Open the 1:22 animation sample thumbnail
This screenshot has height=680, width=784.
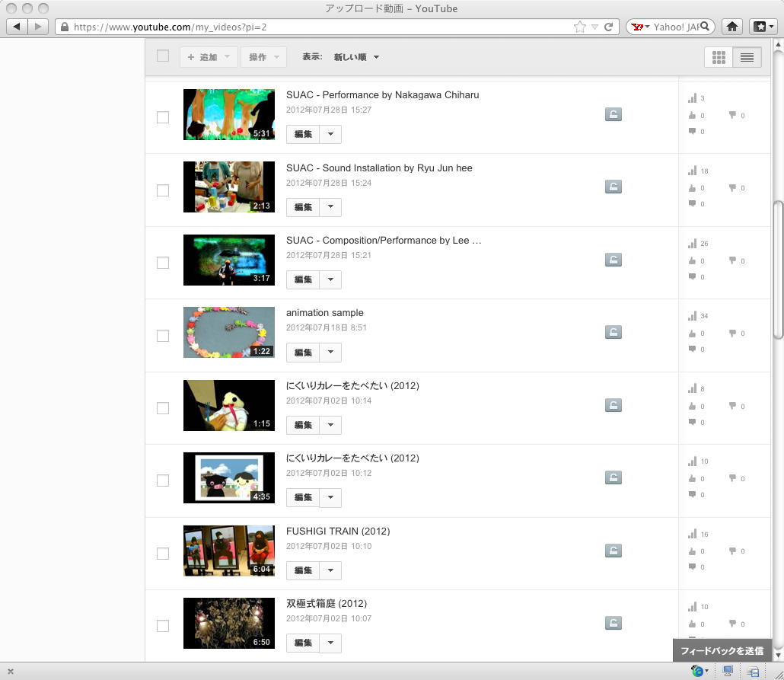point(229,332)
